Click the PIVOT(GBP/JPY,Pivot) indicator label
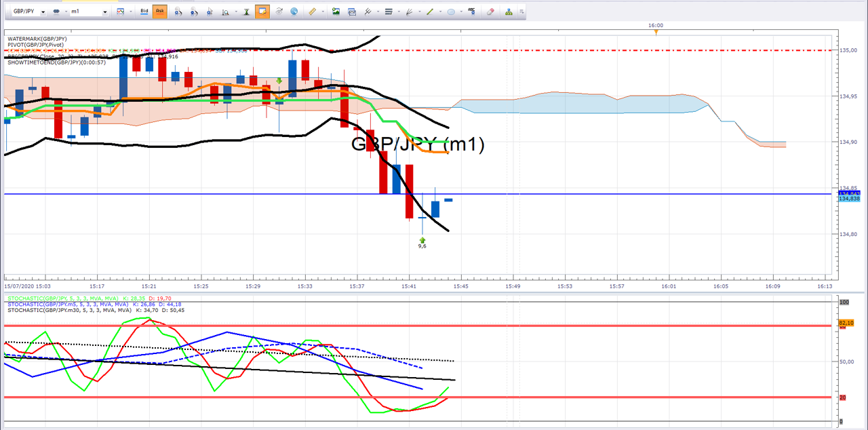 (35, 45)
